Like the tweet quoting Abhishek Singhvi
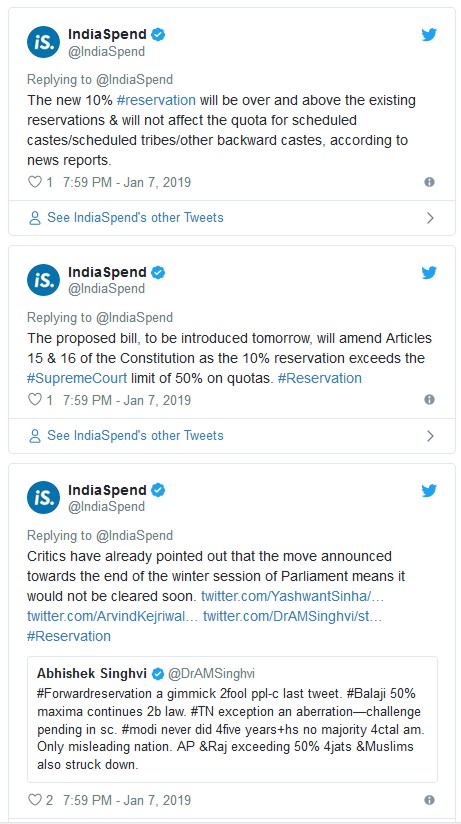461x824 pixels. click(35, 800)
